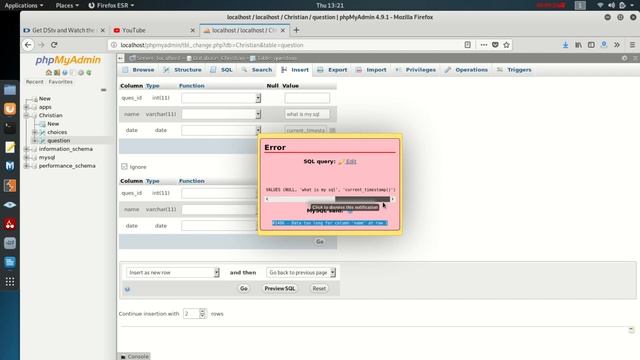Screen dimensions: 640x360
Task: Open function dropdown for date in first row
Action: [221, 130]
